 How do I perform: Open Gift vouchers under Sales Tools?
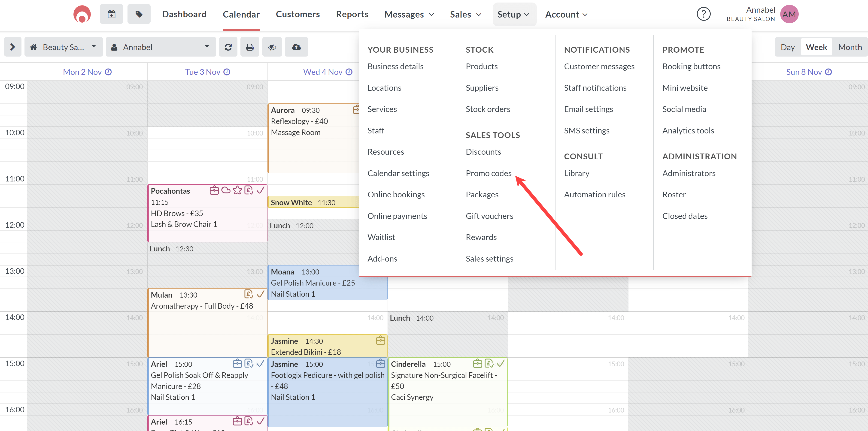pos(489,216)
